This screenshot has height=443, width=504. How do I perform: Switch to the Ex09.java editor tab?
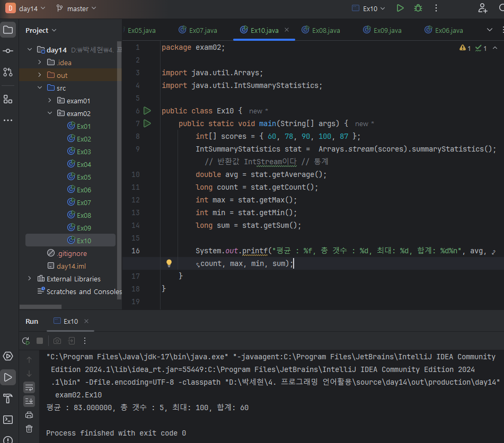pyautogui.click(x=387, y=30)
